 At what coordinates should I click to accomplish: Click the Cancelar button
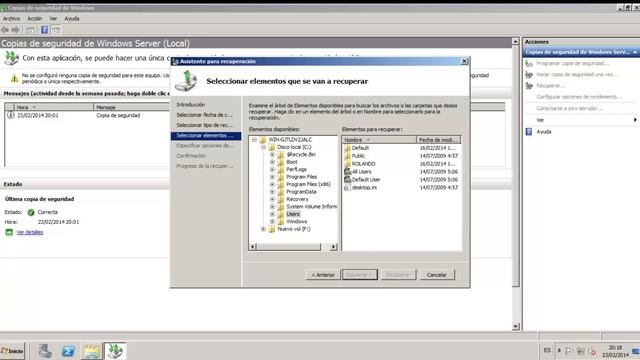coord(436,275)
